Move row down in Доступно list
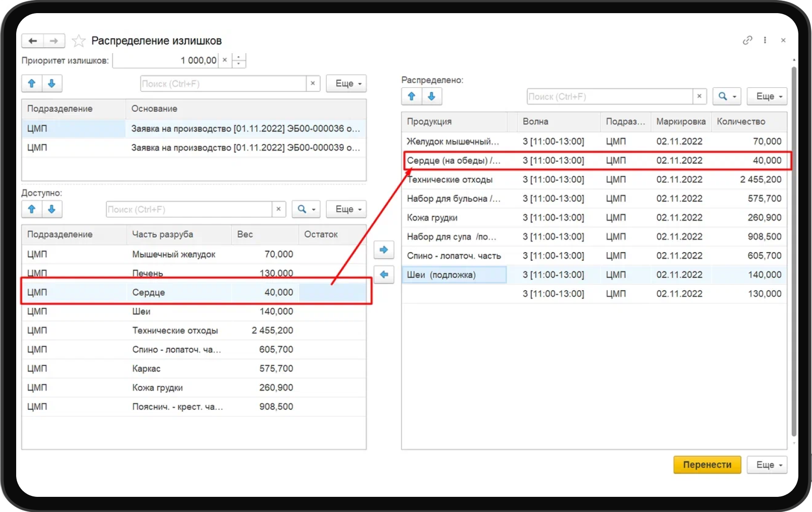Viewport: 812px width, 512px height. click(x=52, y=209)
